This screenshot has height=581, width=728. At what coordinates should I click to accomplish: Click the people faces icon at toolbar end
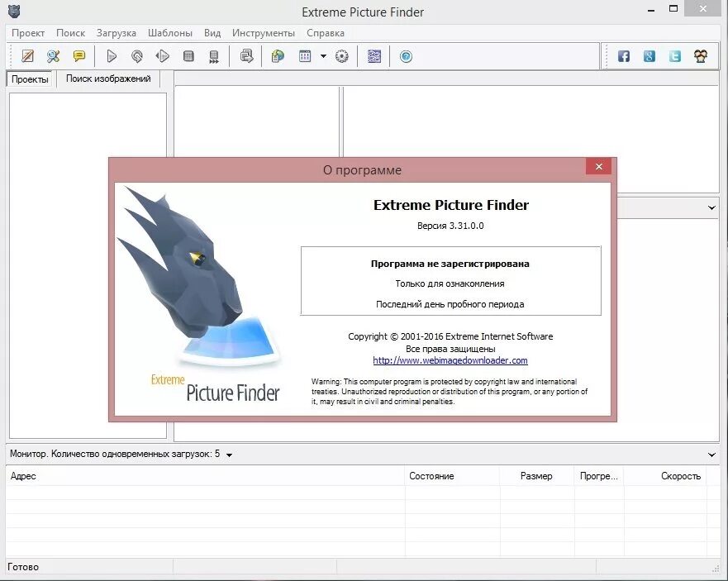701,57
